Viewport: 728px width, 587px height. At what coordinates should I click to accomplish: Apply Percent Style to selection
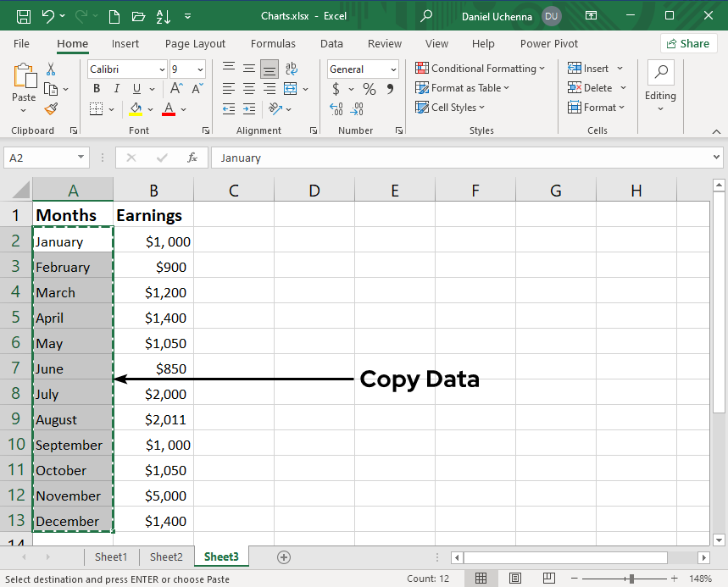[370, 89]
